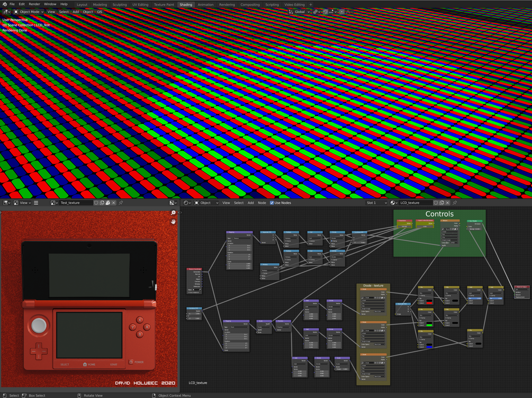Open the Slot 1 material slot dropdown

tap(376, 203)
